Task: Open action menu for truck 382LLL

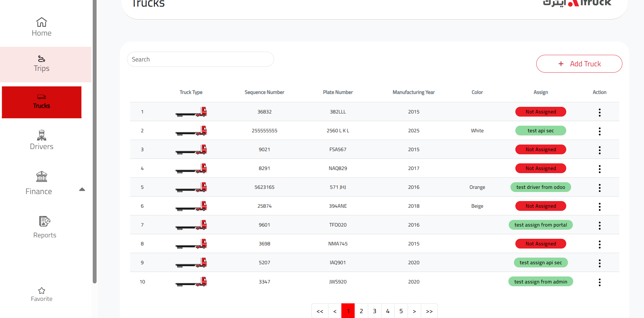Action: click(599, 112)
